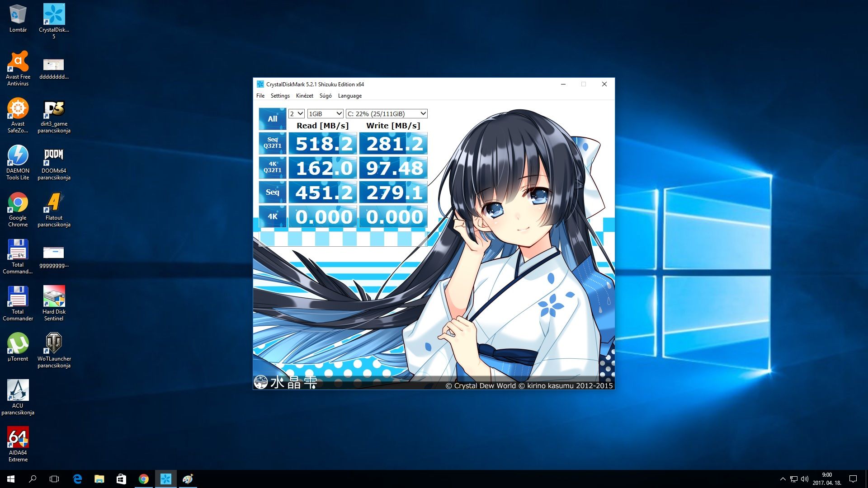Run the 4K Q32T1 test
Screen dimensions: 868x488
273,168
